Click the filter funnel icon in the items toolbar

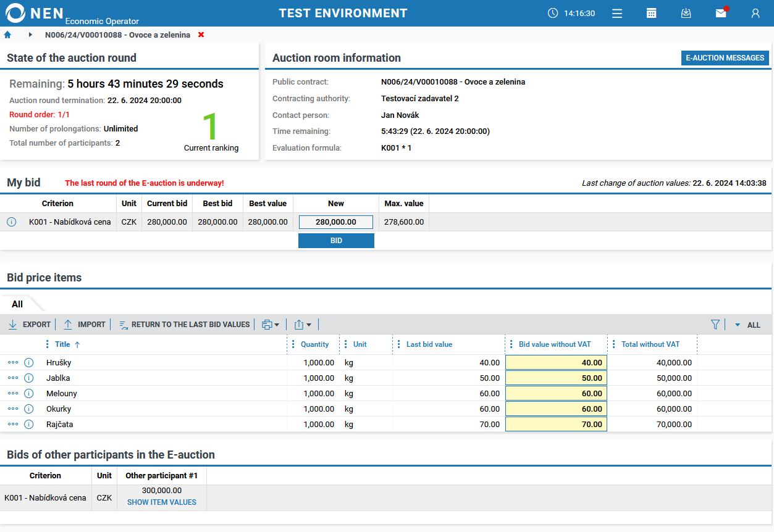(715, 325)
